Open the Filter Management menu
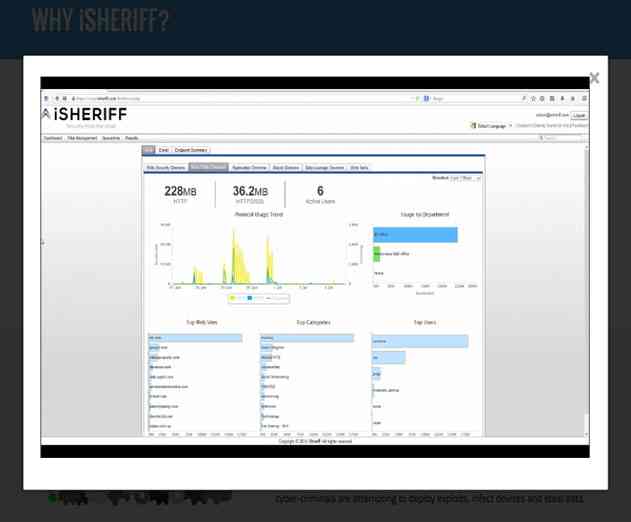The height and width of the screenshot is (522, 631). click(82, 138)
